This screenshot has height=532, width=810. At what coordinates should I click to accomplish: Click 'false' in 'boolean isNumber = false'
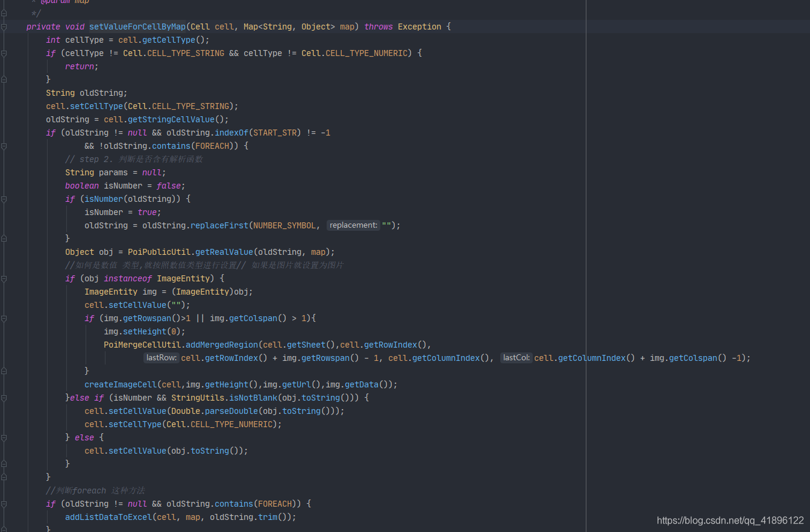pos(169,186)
